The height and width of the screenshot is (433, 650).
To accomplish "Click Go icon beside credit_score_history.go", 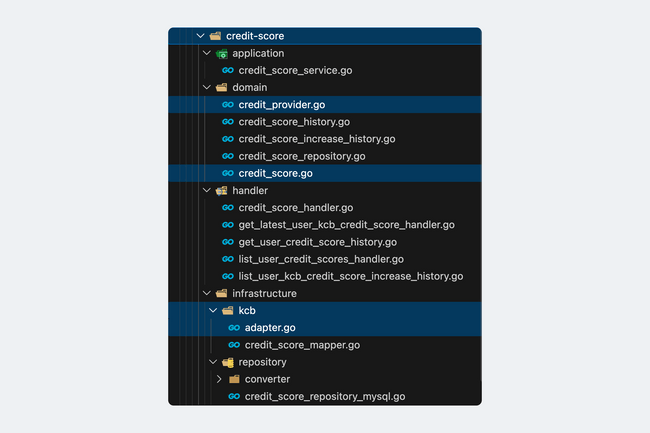I will (x=228, y=122).
